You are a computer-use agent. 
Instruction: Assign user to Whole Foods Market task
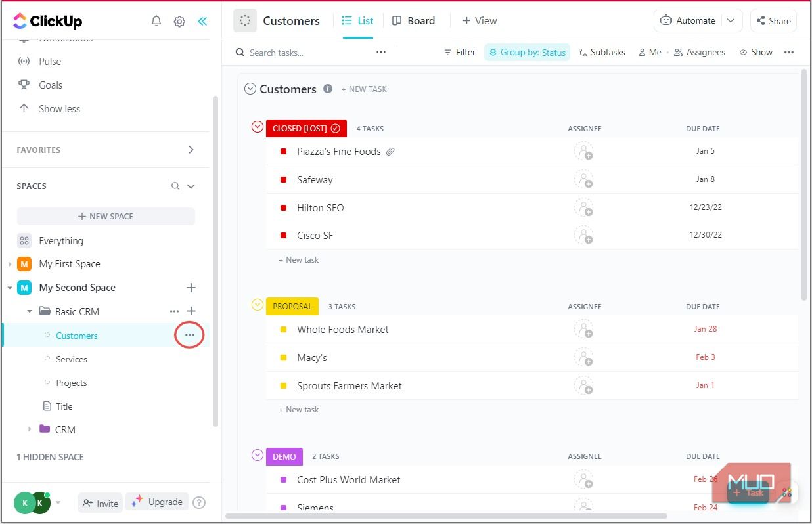tap(583, 329)
